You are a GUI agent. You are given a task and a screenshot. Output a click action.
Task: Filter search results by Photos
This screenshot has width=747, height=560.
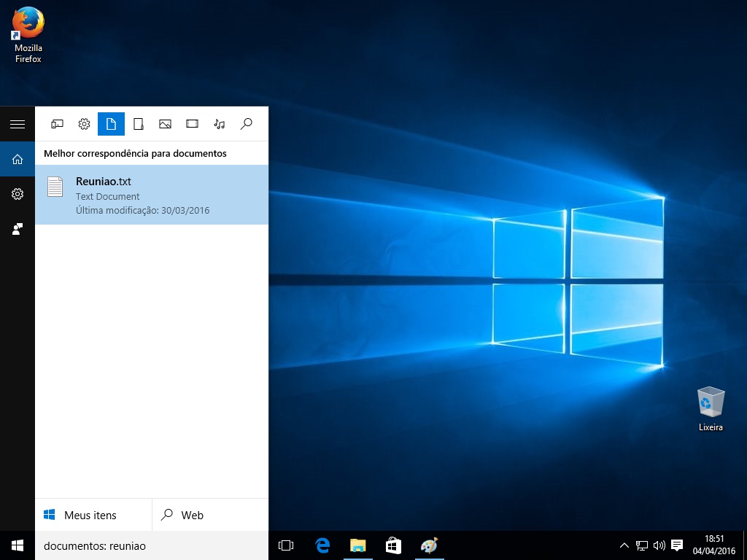[165, 124]
